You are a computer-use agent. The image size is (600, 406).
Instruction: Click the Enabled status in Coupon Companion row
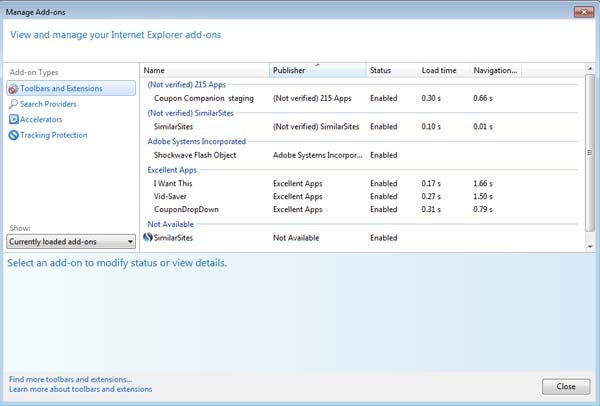click(384, 98)
